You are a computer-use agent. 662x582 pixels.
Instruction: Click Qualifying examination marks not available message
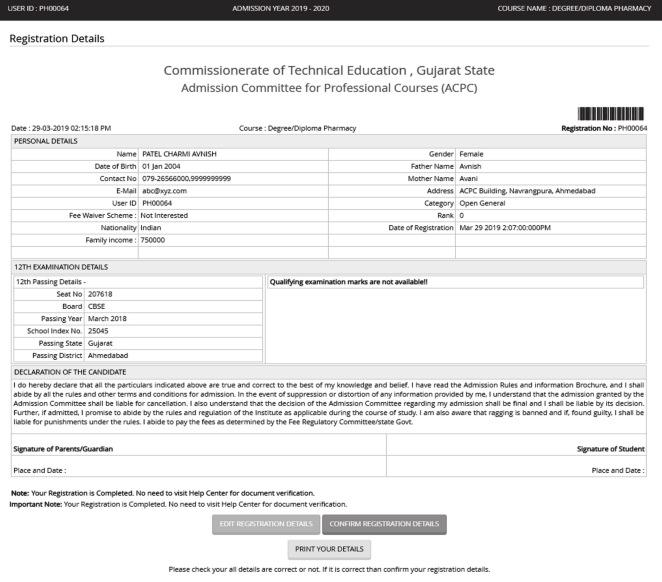point(349,282)
